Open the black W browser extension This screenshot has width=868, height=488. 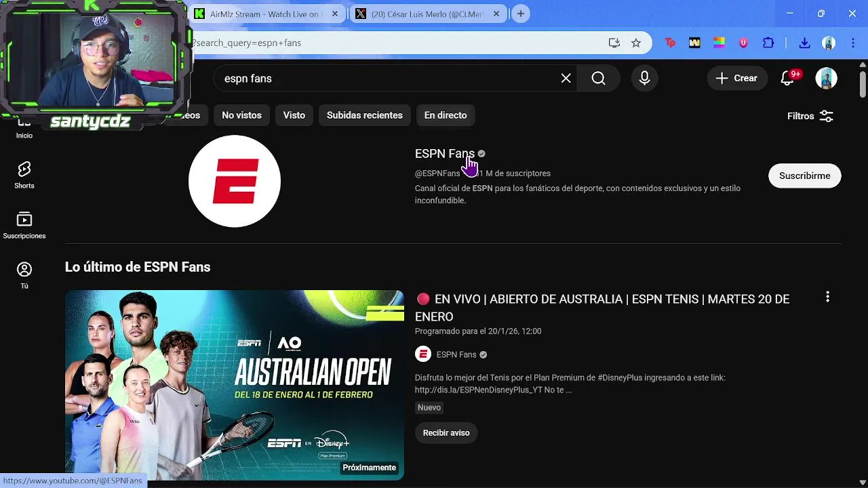coord(694,43)
